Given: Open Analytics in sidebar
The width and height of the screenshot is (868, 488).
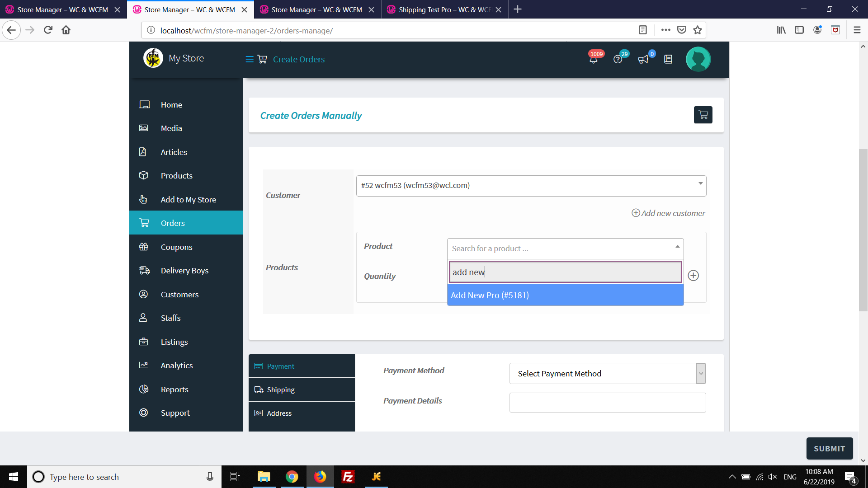Looking at the screenshot, I should (x=186, y=366).
